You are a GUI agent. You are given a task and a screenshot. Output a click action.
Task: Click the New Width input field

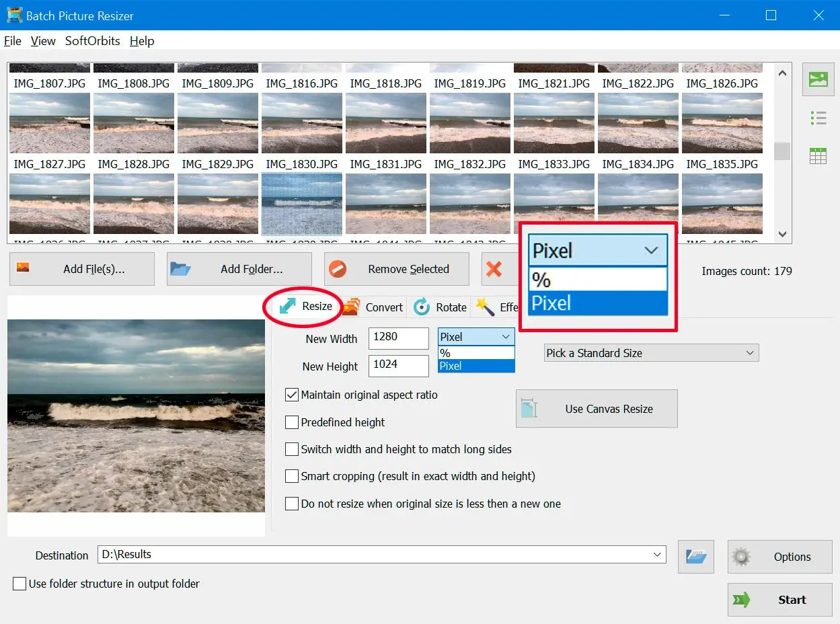tap(398, 338)
